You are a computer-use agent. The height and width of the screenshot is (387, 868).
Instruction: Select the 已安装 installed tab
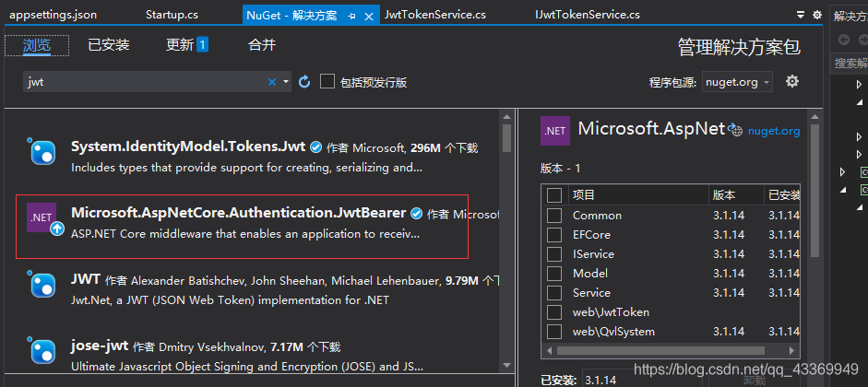[109, 45]
